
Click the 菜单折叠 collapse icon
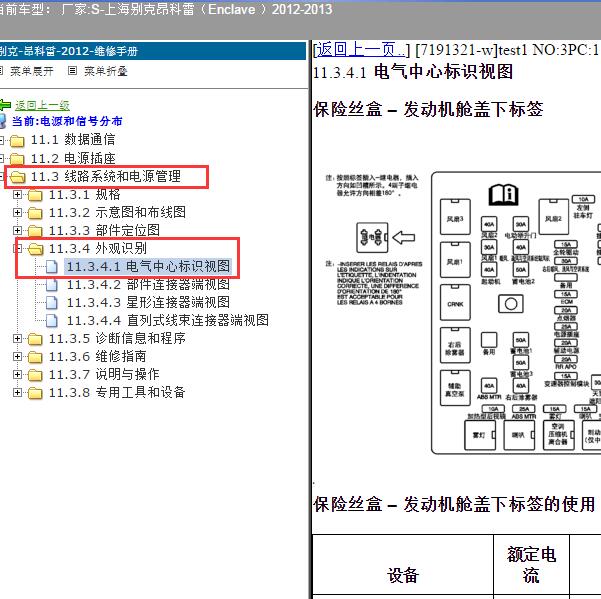72,71
